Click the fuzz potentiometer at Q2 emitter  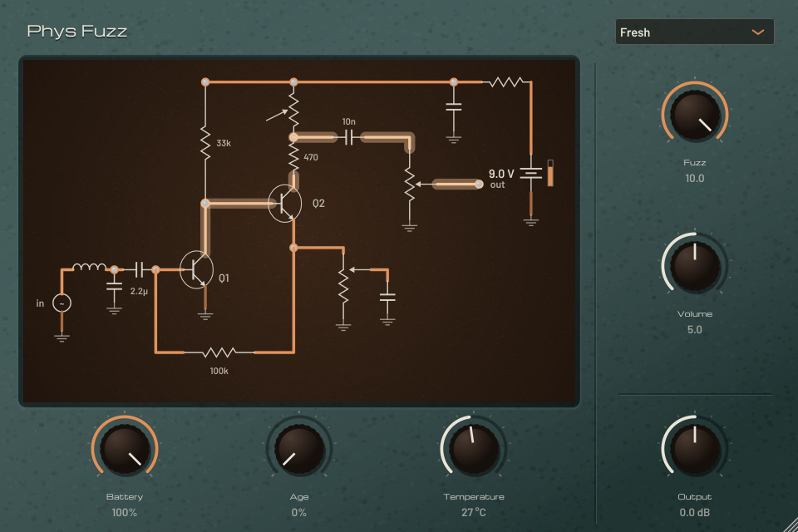[x=343, y=286]
